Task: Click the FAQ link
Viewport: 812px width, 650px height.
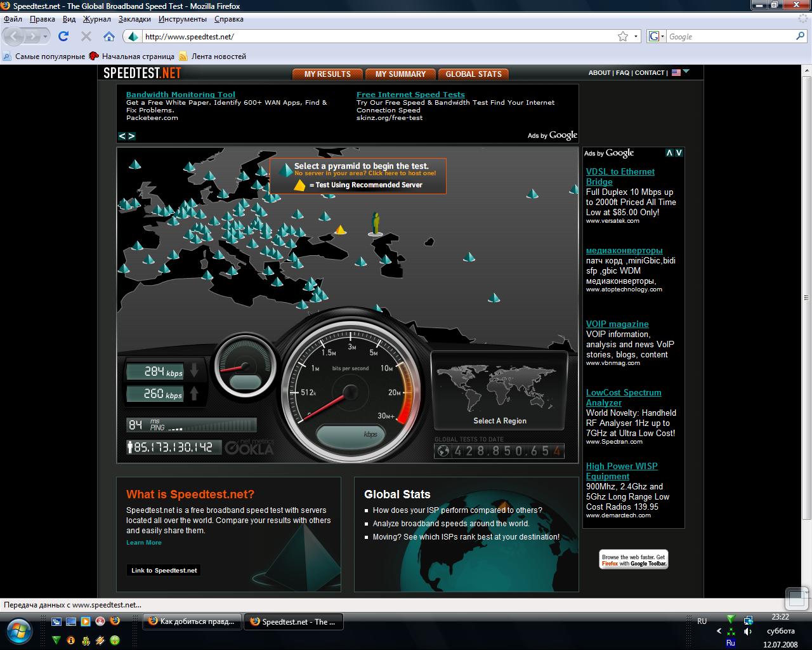Action: 622,72
